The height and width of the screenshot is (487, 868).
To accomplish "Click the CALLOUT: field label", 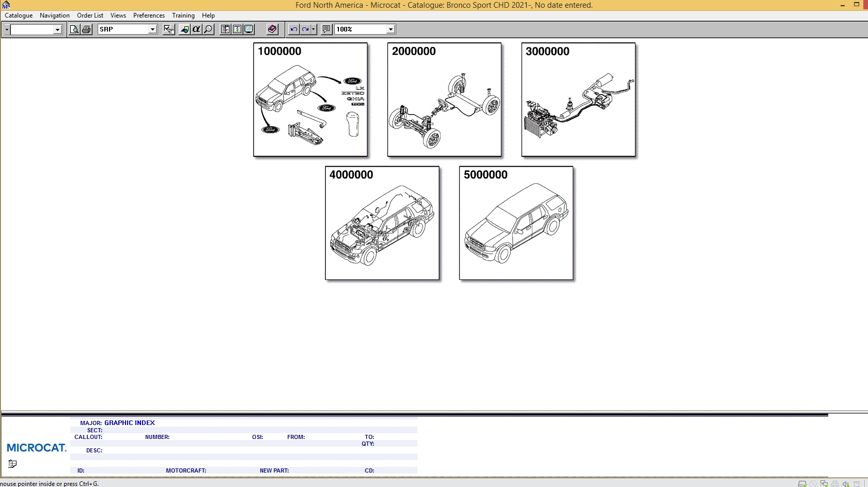I will [x=88, y=437].
